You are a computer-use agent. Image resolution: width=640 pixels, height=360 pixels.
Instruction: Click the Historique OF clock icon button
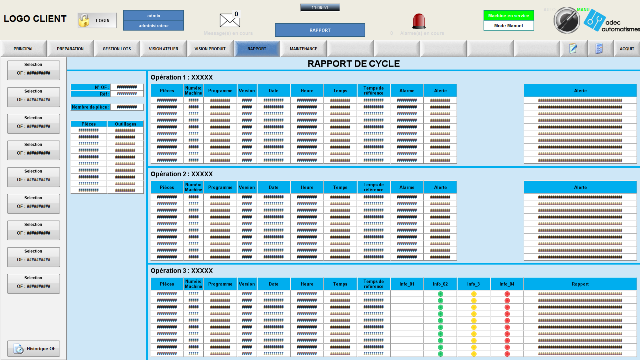tap(33, 349)
